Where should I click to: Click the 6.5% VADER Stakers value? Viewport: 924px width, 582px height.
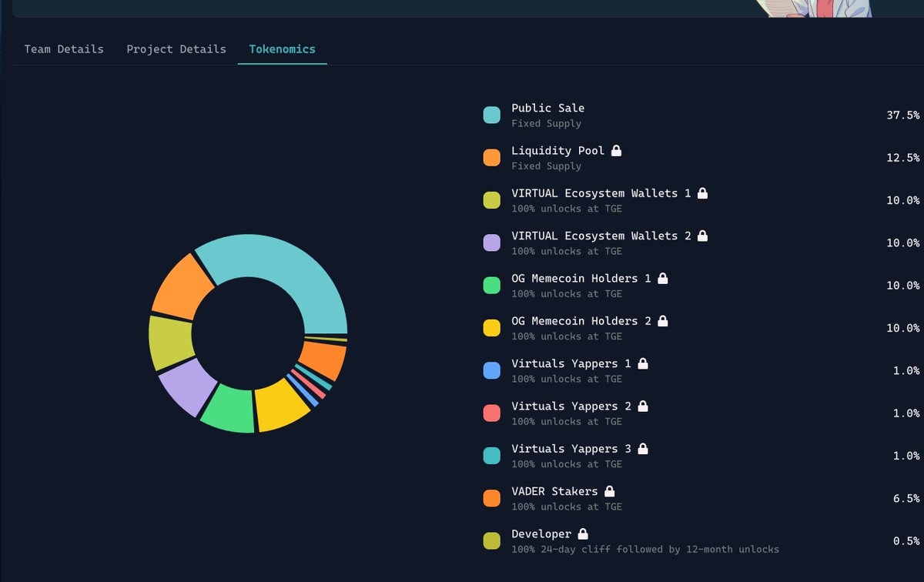[x=906, y=498]
